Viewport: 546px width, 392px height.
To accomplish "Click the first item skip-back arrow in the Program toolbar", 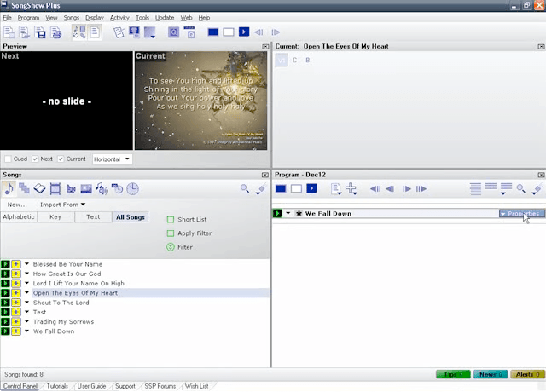I will point(375,189).
